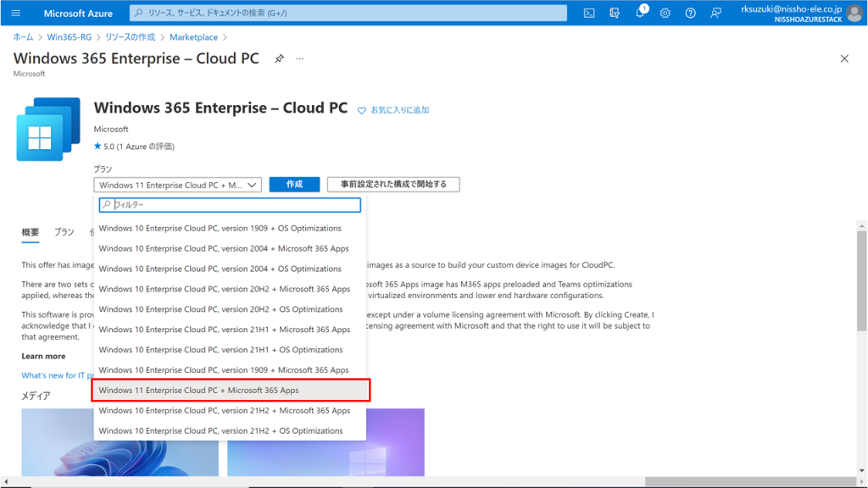Open the more options ellipsis by title
The width and height of the screenshot is (868, 488).
coord(299,58)
